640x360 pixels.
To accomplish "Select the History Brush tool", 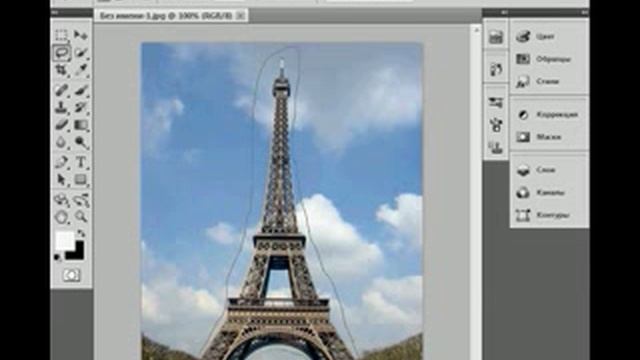I will pyautogui.click(x=81, y=107).
